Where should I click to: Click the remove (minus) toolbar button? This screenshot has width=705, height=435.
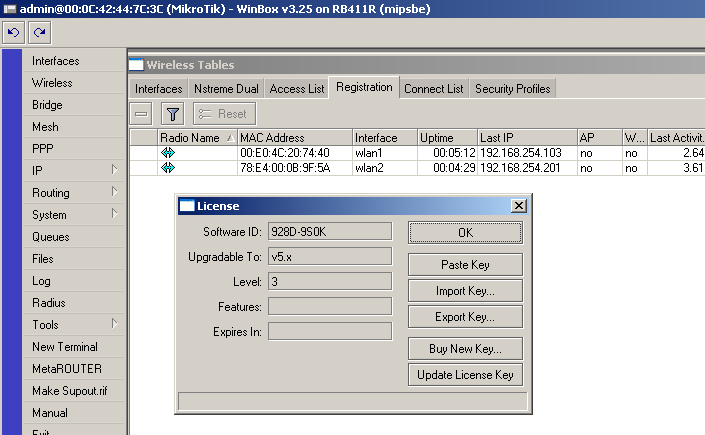(141, 114)
